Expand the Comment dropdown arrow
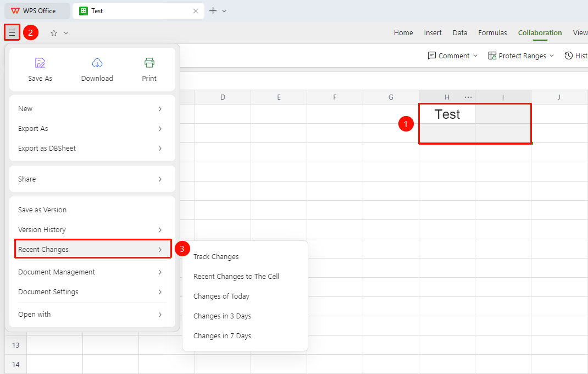The image size is (588, 374). pos(475,56)
